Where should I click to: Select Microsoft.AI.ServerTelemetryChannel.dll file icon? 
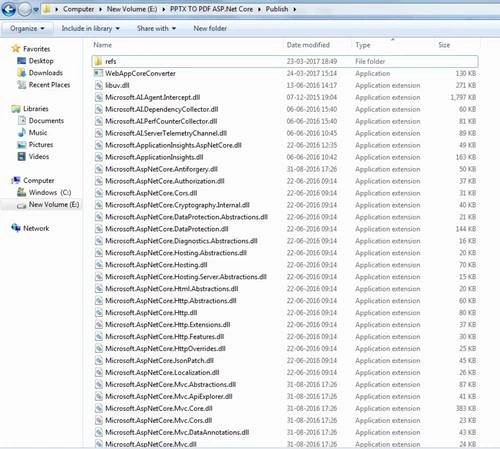pyautogui.click(x=98, y=133)
